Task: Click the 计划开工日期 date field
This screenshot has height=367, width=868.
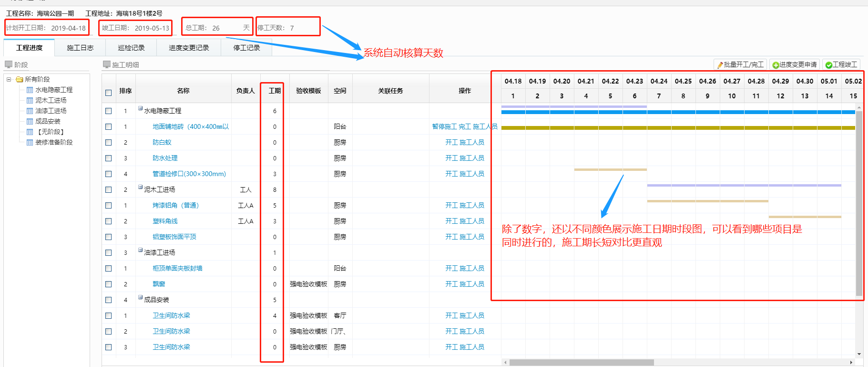Action: (68, 28)
